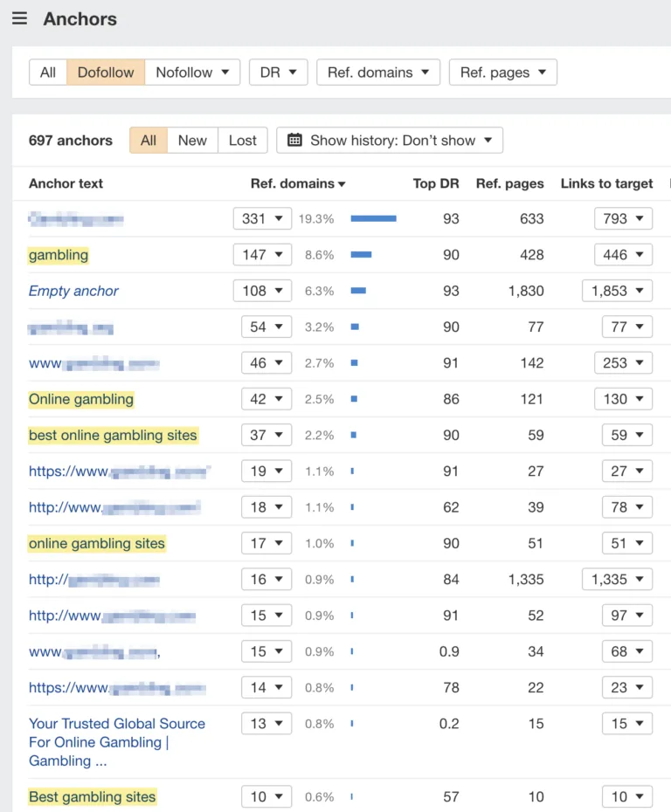Click the Online gambling anchor
This screenshot has height=812, width=671.
point(81,399)
